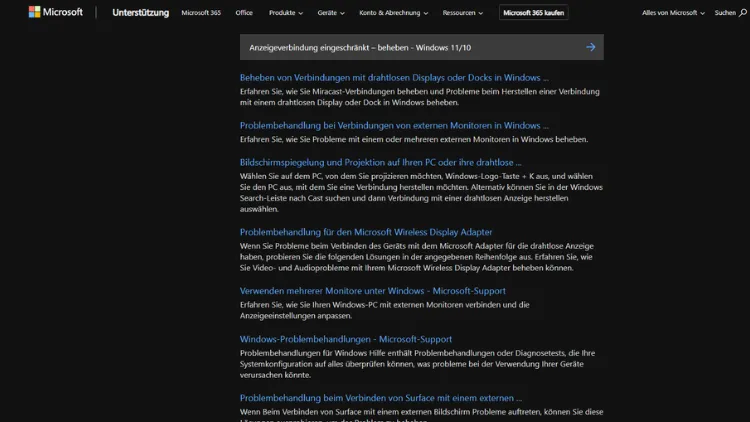Open 'Bildschirmspiegelung und Projektion' result

(381, 162)
